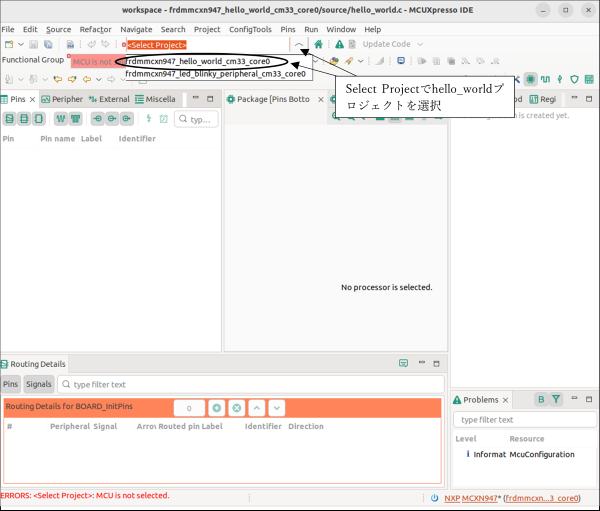Screen dimensions: 600x511
Task: Collapse the Select Project dropdown arrow
Action: click(x=299, y=45)
